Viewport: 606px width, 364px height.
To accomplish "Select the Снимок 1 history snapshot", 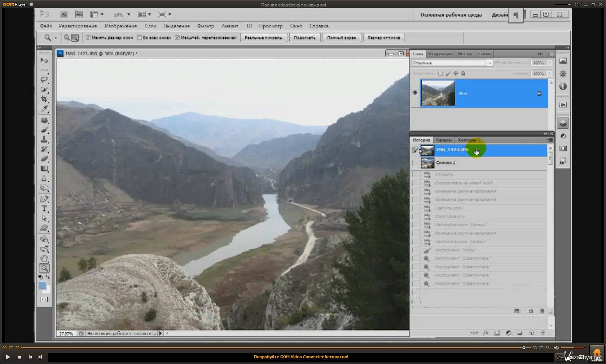I will [445, 163].
